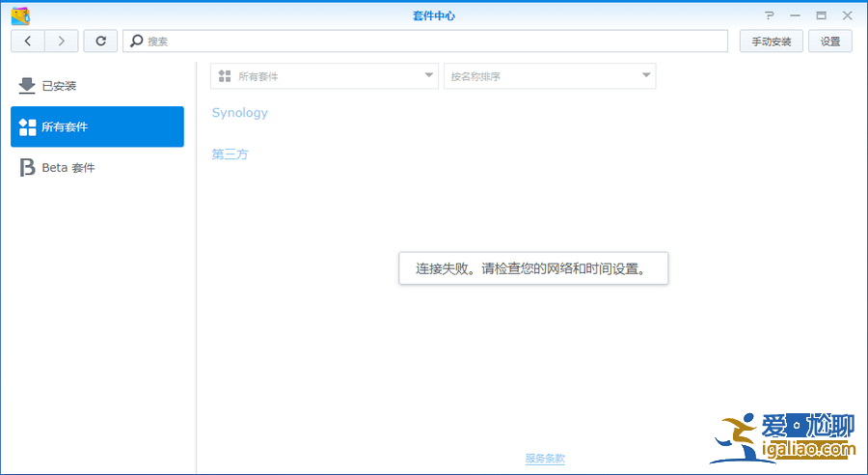Open the 服务条款 terms link
The height and width of the screenshot is (475, 868).
tap(545, 459)
